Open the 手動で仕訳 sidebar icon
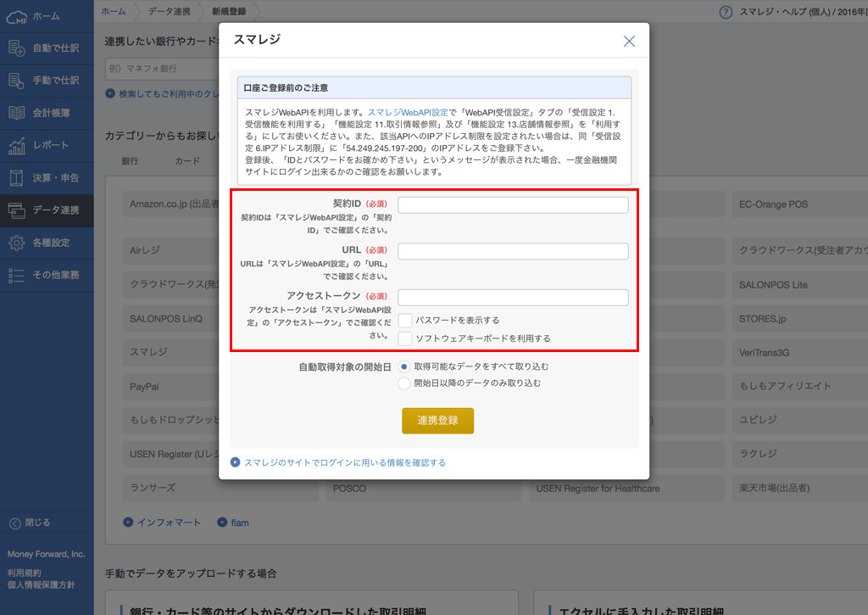Viewport: 868px width, 615px height. [17, 81]
